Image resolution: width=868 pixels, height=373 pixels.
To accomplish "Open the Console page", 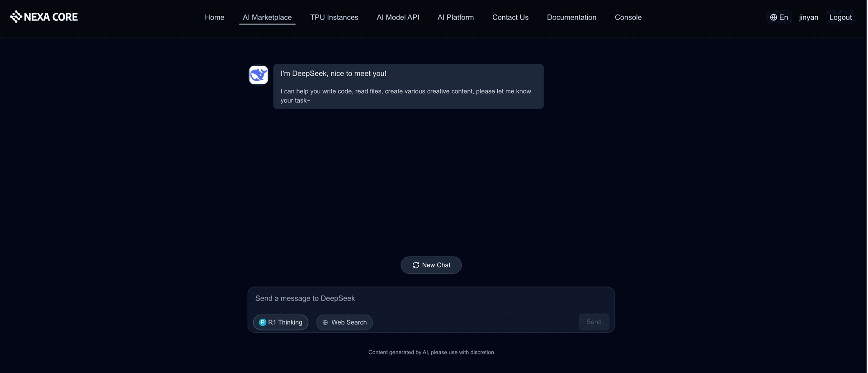I will pyautogui.click(x=628, y=17).
